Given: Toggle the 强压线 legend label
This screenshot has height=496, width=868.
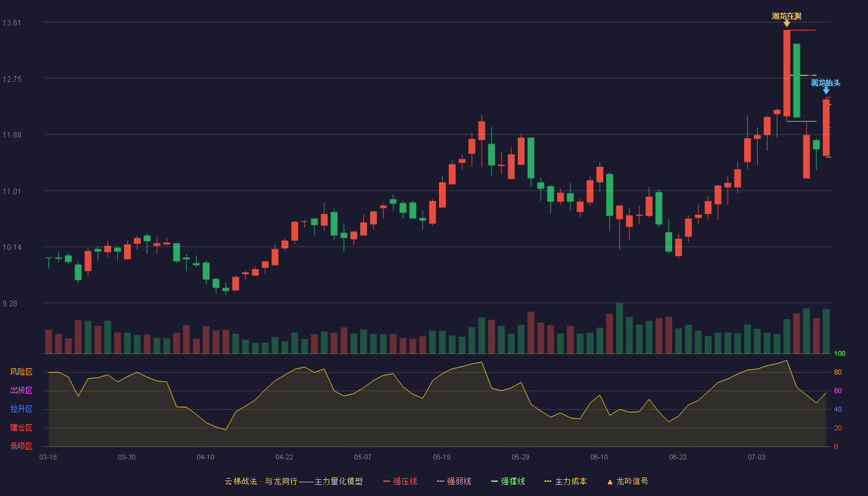Looking at the screenshot, I should coord(405,481).
